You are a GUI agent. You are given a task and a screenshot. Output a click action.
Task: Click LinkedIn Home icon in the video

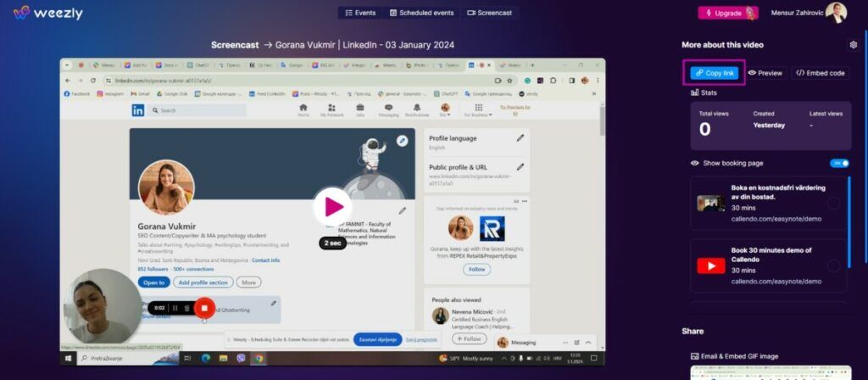(x=303, y=110)
